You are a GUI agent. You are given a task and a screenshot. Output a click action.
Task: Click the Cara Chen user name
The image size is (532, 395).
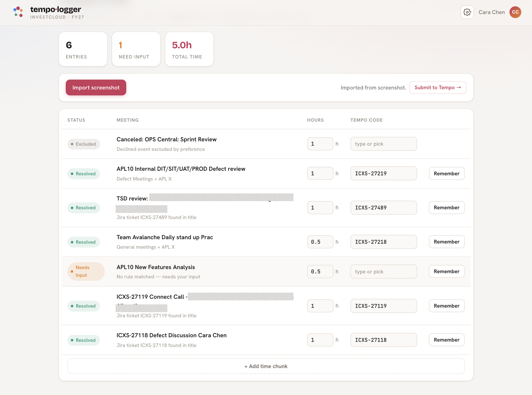click(x=491, y=12)
